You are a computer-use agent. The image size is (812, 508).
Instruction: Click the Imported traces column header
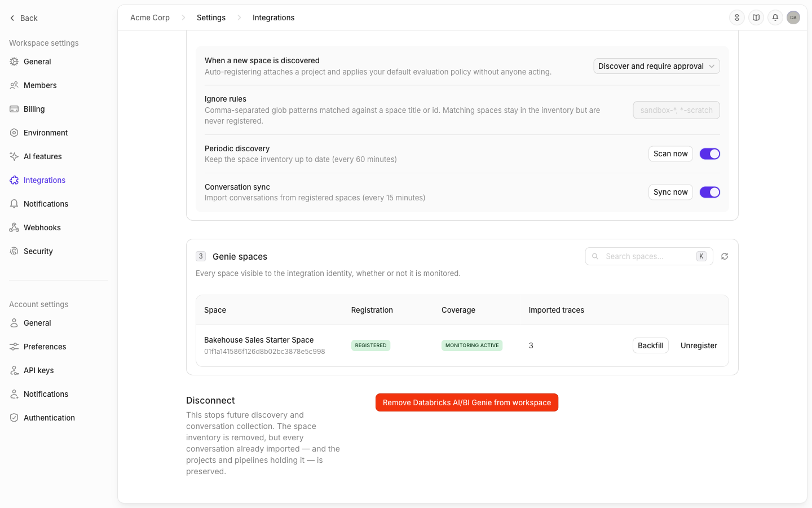(x=557, y=310)
